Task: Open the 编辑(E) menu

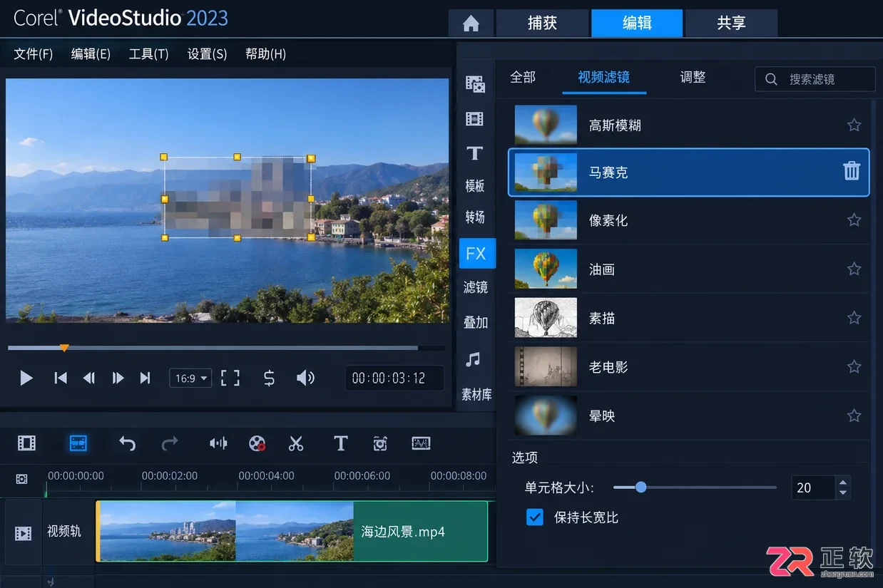Action: tap(91, 54)
